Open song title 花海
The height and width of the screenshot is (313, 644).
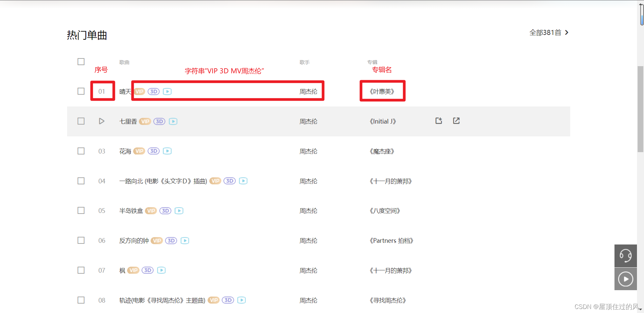125,151
